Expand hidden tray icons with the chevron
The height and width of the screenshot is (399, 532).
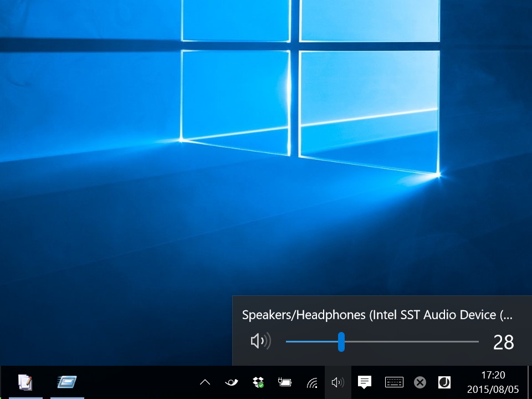click(x=204, y=382)
